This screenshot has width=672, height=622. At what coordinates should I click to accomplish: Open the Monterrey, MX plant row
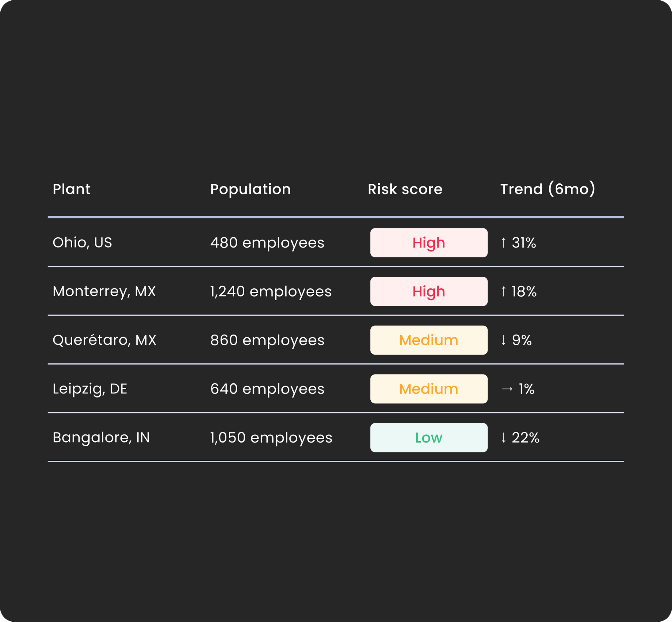336,291
